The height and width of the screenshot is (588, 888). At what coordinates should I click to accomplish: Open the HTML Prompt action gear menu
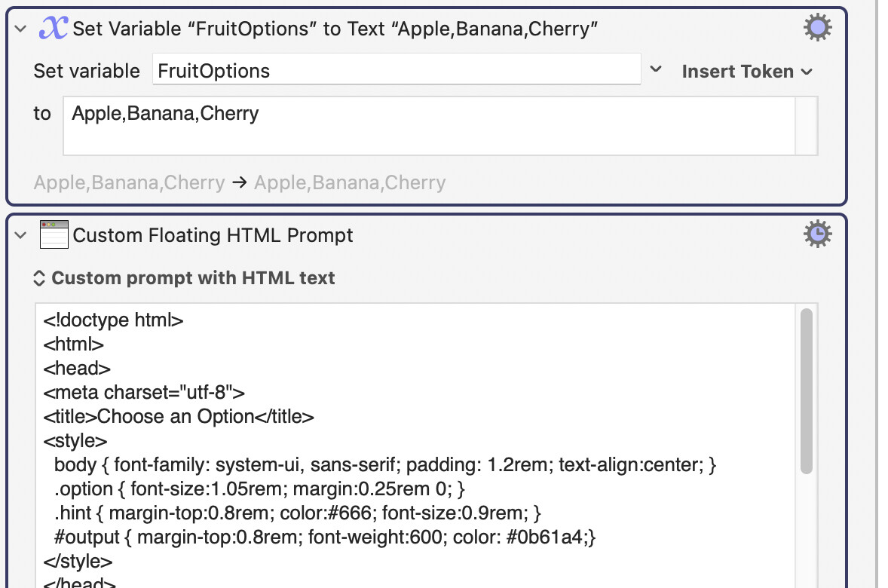click(x=817, y=234)
